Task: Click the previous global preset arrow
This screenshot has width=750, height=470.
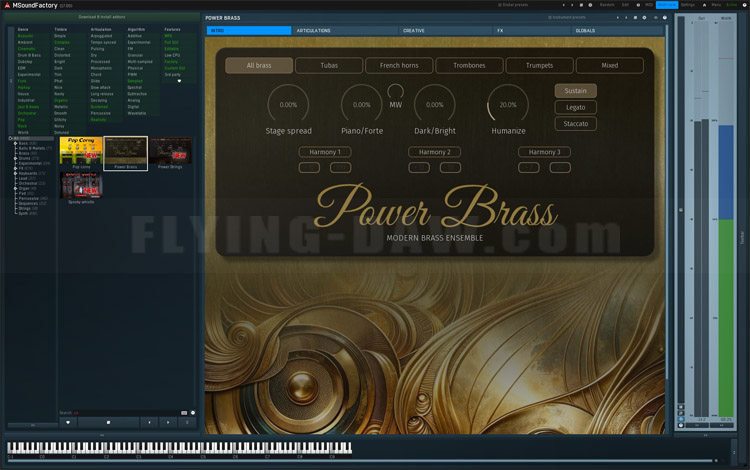Action: pos(563,5)
